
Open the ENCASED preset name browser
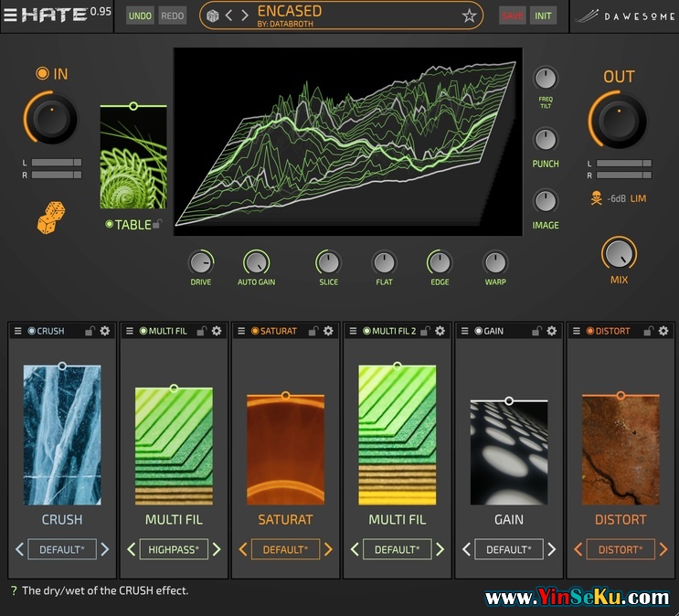(x=356, y=16)
